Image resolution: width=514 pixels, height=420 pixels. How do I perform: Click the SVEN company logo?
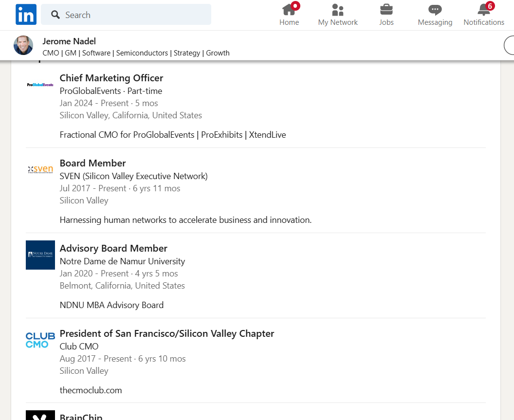tap(40, 169)
